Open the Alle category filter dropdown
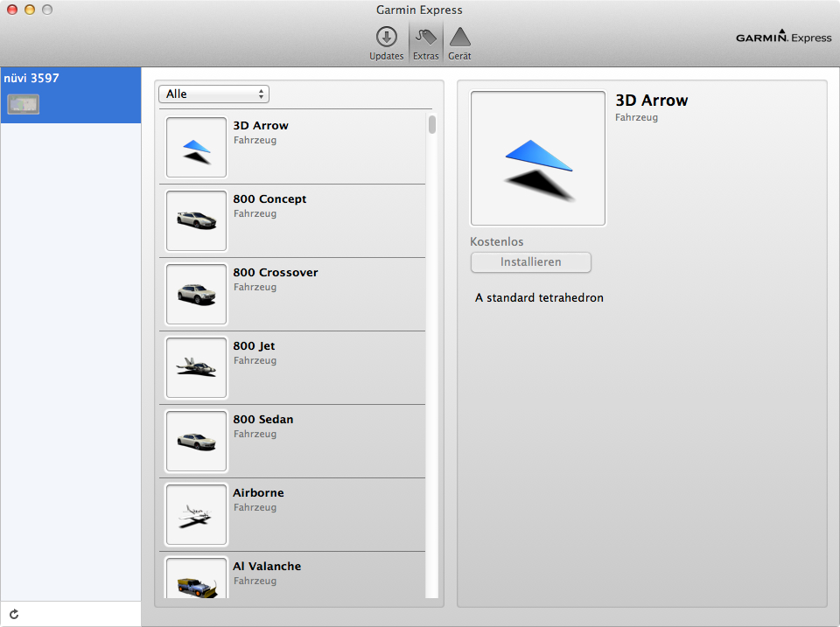This screenshot has height=627, width=840. (213, 94)
